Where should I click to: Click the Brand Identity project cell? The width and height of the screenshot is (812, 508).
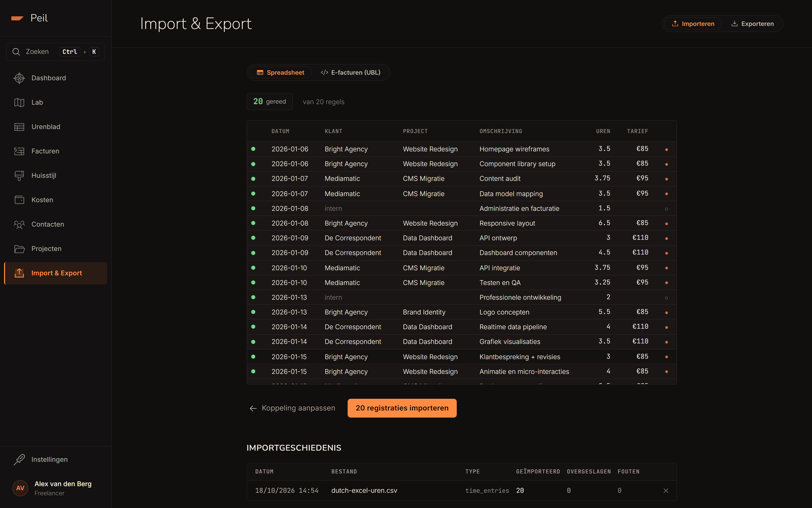click(424, 312)
